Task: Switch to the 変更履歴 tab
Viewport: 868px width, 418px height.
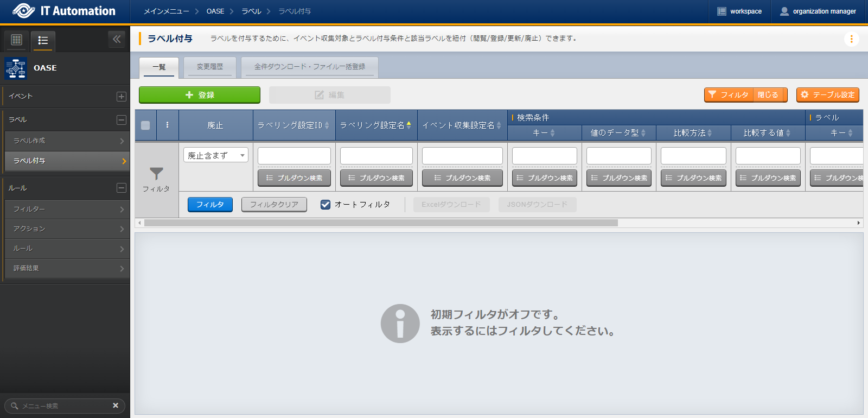Action: 210,67
